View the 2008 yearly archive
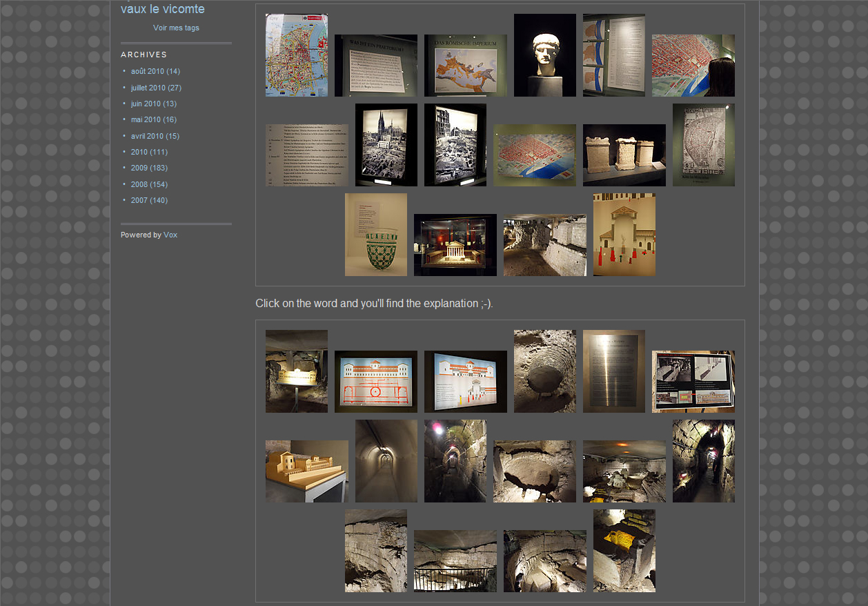The width and height of the screenshot is (868, 606). (x=139, y=185)
